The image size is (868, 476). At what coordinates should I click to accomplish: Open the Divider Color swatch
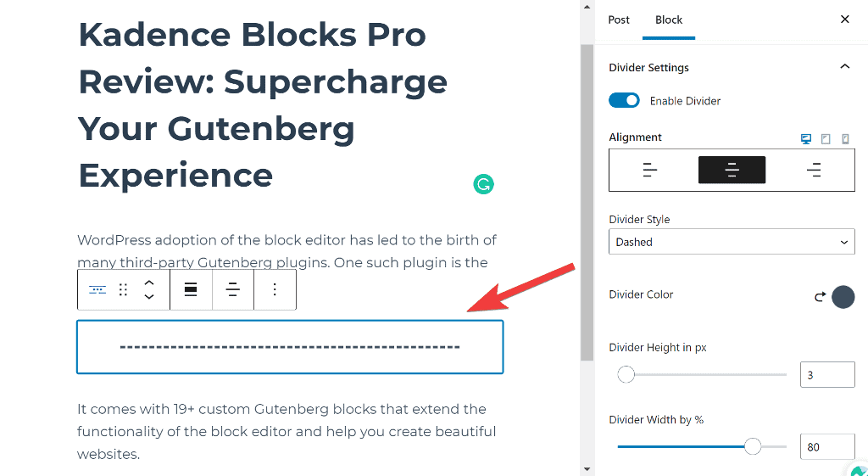click(843, 297)
